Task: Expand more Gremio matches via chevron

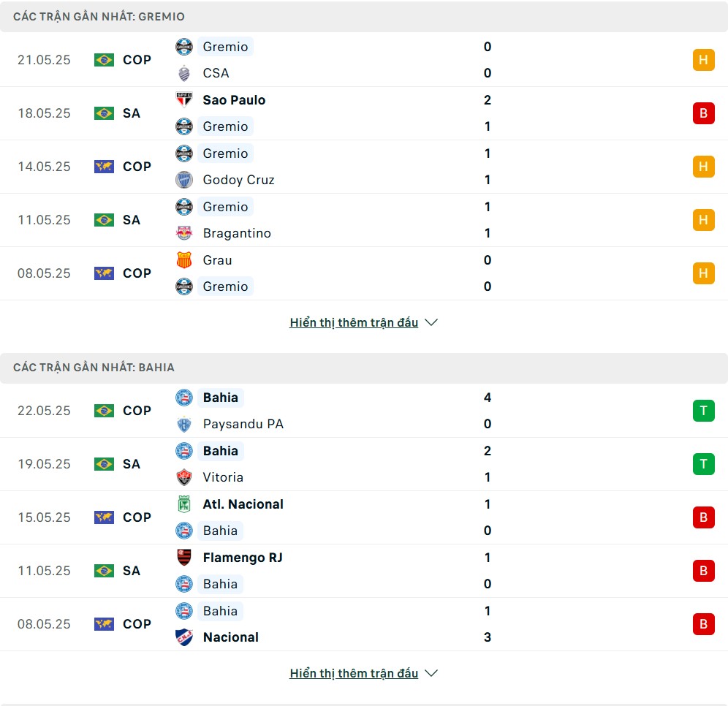Action: (431, 322)
